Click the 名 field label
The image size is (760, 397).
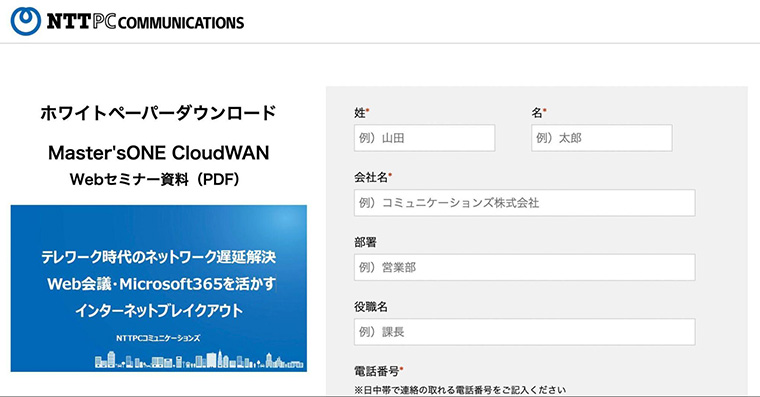coord(537,113)
